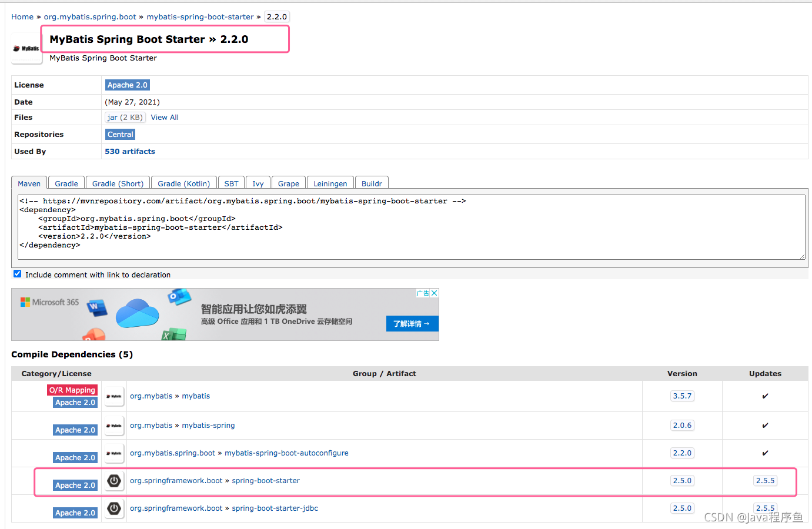Click the logo icon in the mybatis-spring-boot-autoconfigure row
The width and height of the screenshot is (812, 529).
click(114, 453)
